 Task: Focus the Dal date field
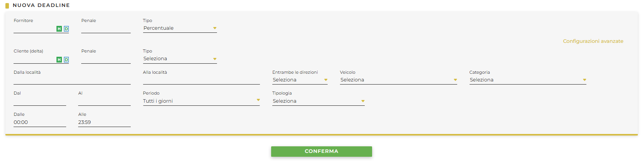[x=39, y=102]
